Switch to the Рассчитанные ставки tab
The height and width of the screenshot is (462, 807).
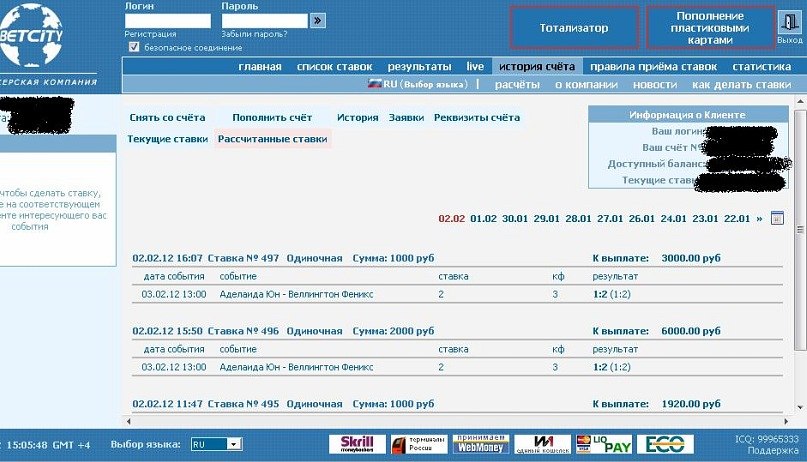(272, 139)
